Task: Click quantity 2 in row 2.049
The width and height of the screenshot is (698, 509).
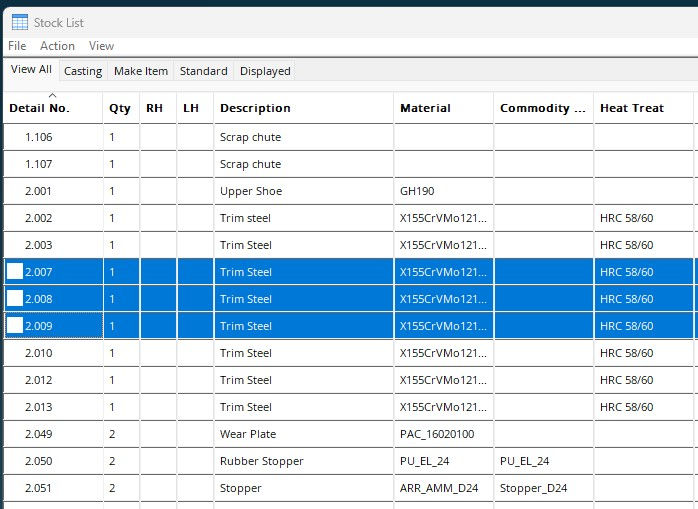Action: 112,434
